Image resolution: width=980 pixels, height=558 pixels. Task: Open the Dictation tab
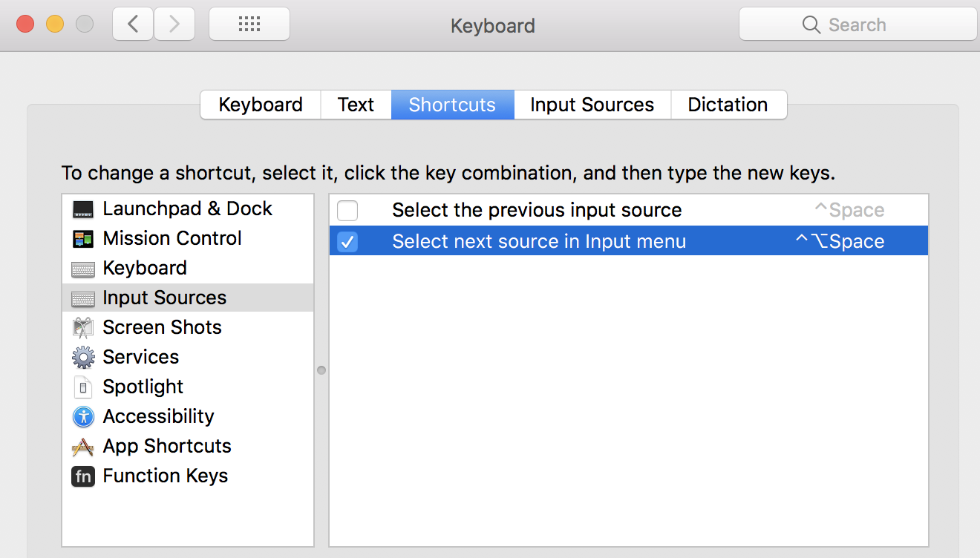[x=728, y=105]
